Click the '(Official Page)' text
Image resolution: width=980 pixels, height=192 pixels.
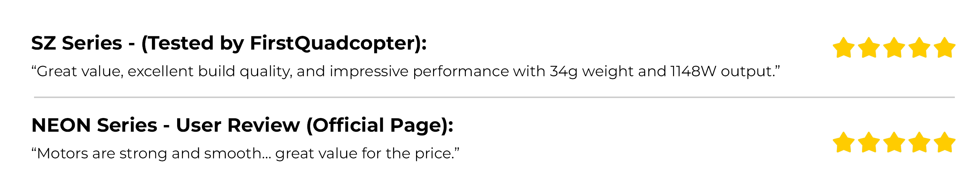point(379,125)
